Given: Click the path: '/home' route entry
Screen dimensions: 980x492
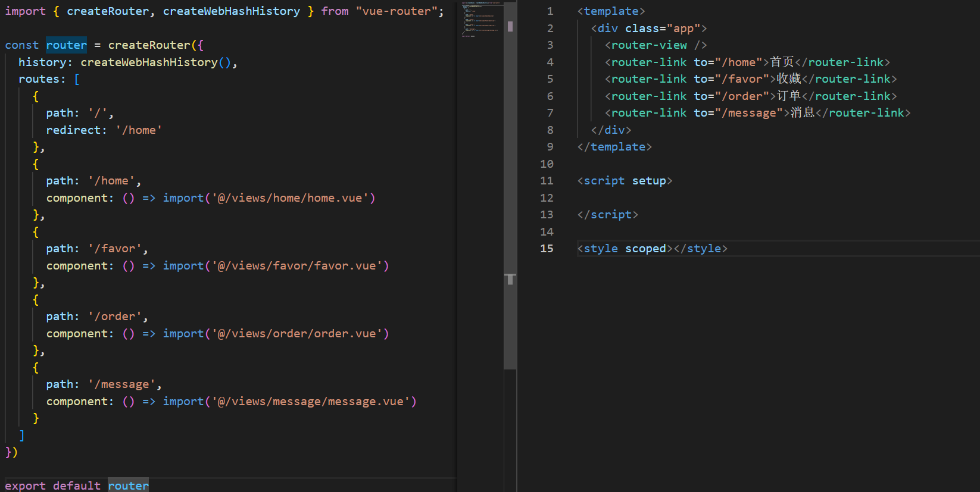Looking at the screenshot, I should point(93,181).
